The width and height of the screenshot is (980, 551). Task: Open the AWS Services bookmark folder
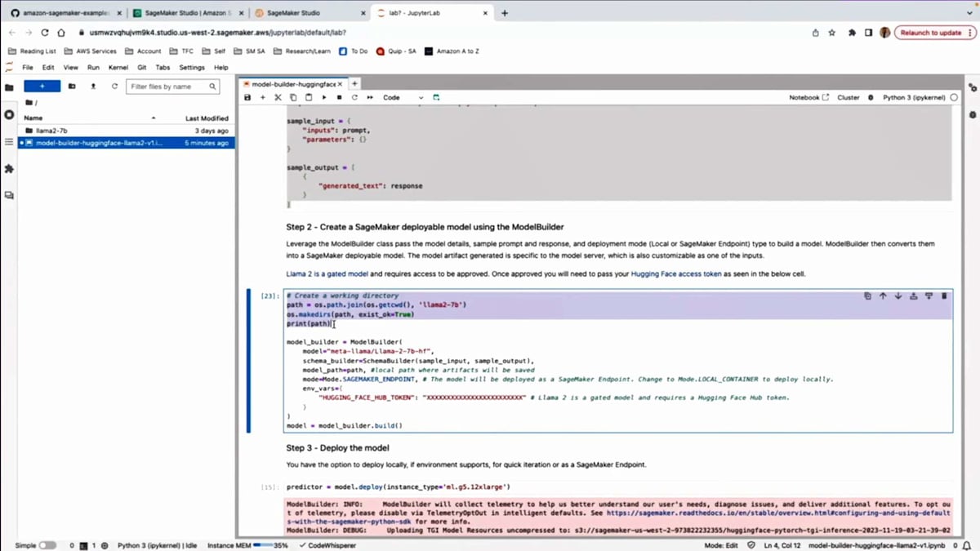coord(91,51)
